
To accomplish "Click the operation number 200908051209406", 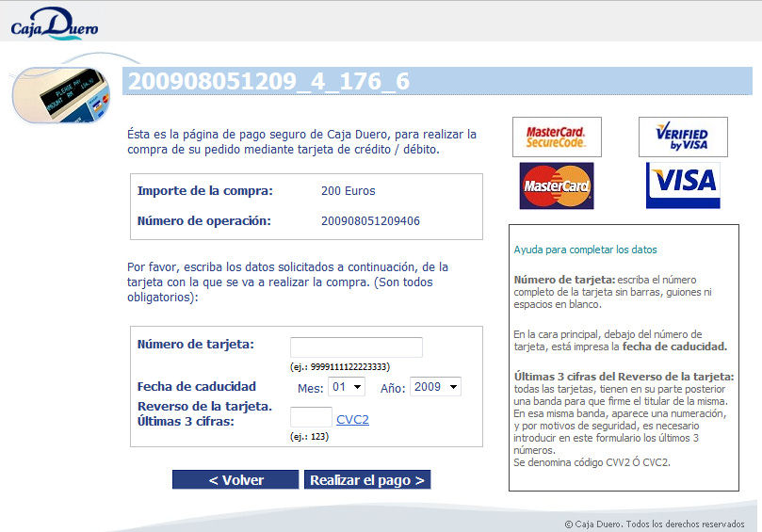I will point(370,221).
